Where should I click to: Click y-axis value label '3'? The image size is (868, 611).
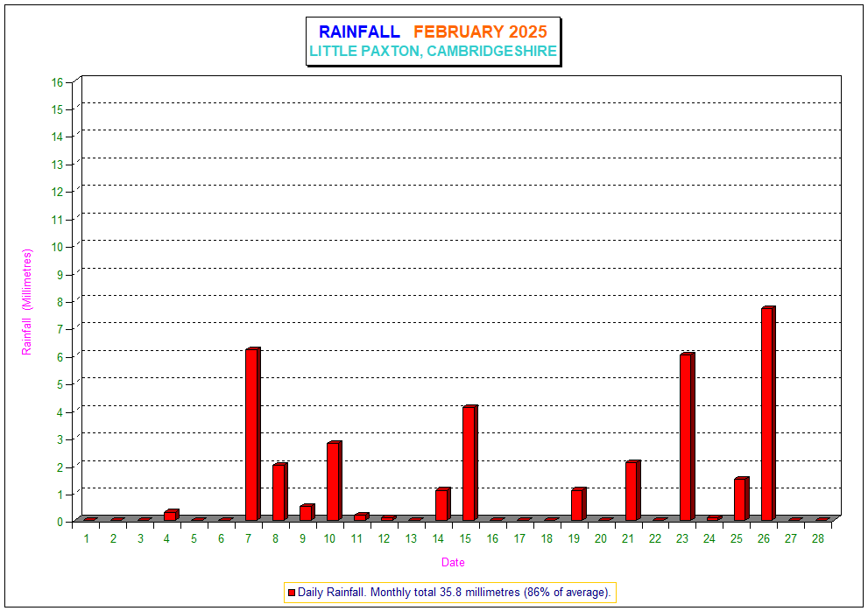click(x=60, y=439)
